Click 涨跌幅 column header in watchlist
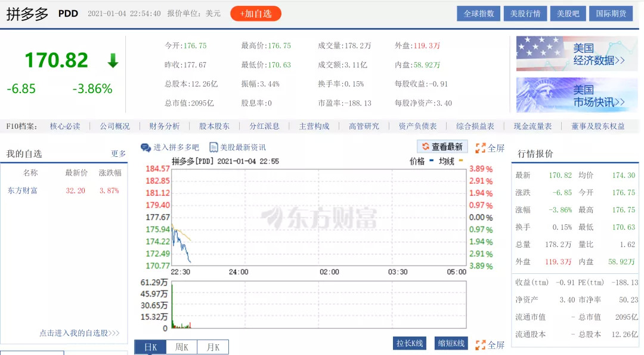 click(110, 173)
